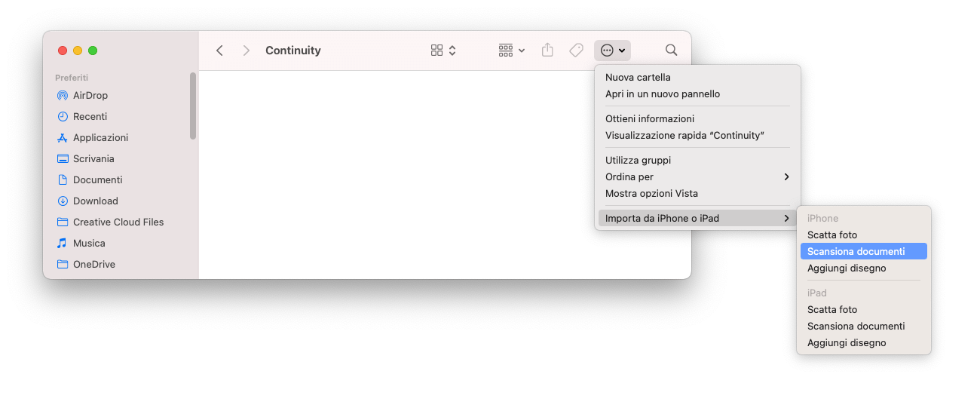Screen dimensions: 980x411
Task: Click the forward navigation arrow
Action: coord(246,51)
